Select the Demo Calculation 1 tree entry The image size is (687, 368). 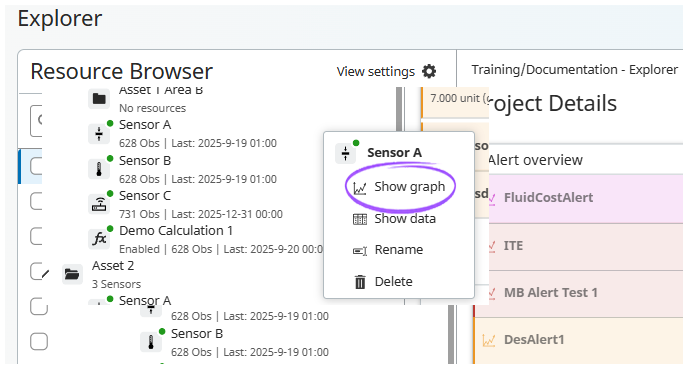coord(205,240)
